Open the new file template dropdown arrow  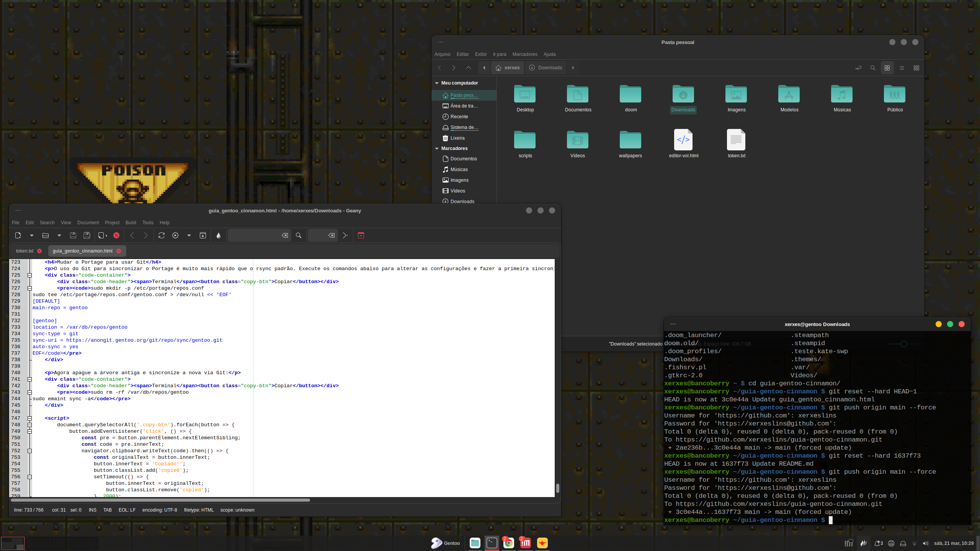(32, 235)
